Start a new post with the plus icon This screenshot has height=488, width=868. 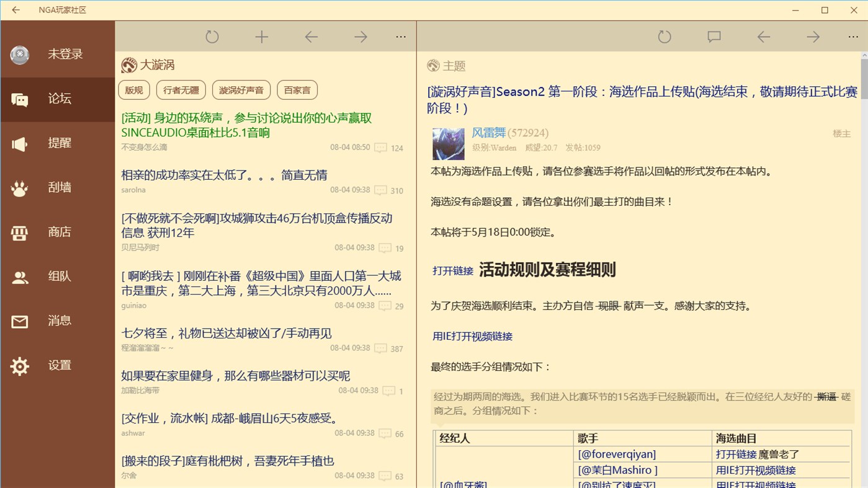261,36
